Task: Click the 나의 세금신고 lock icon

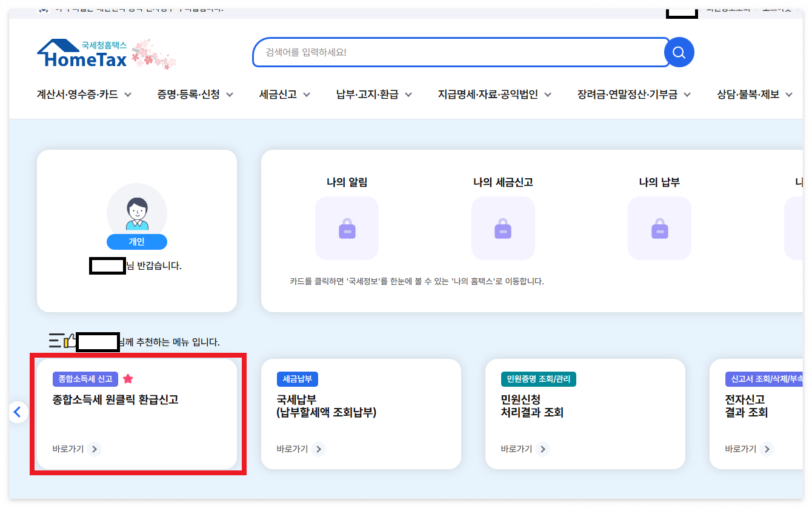Action: click(503, 227)
